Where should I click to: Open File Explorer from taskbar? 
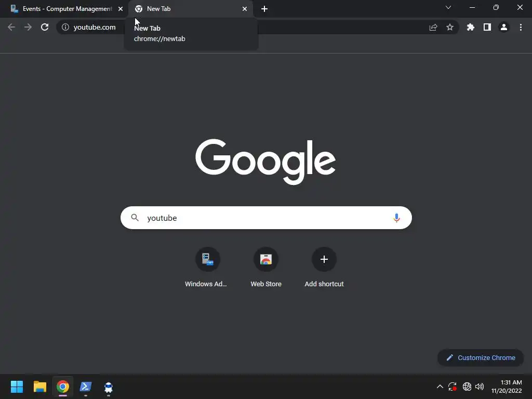39,387
